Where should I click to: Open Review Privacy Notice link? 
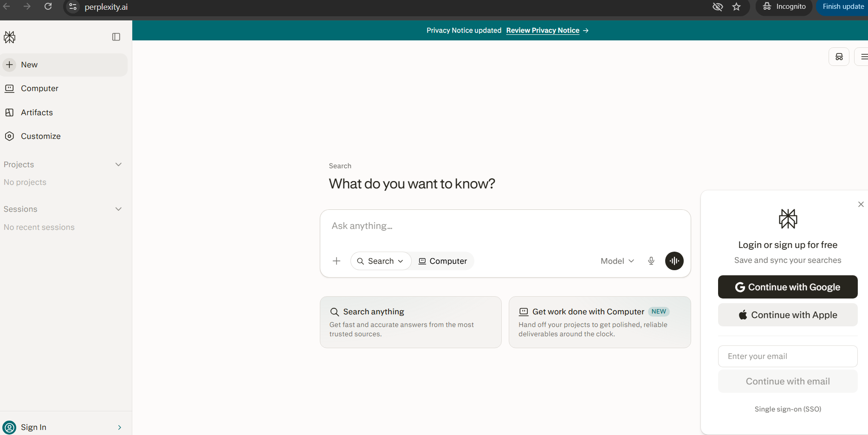[x=543, y=30]
